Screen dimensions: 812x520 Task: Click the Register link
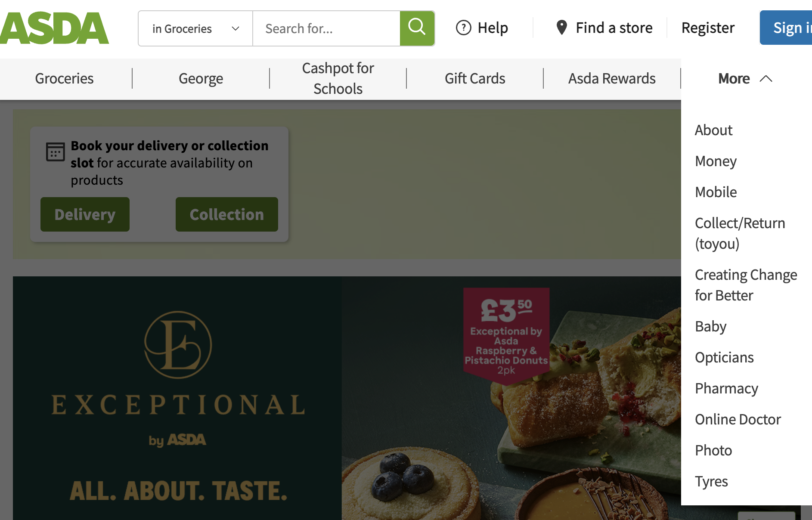(x=708, y=28)
